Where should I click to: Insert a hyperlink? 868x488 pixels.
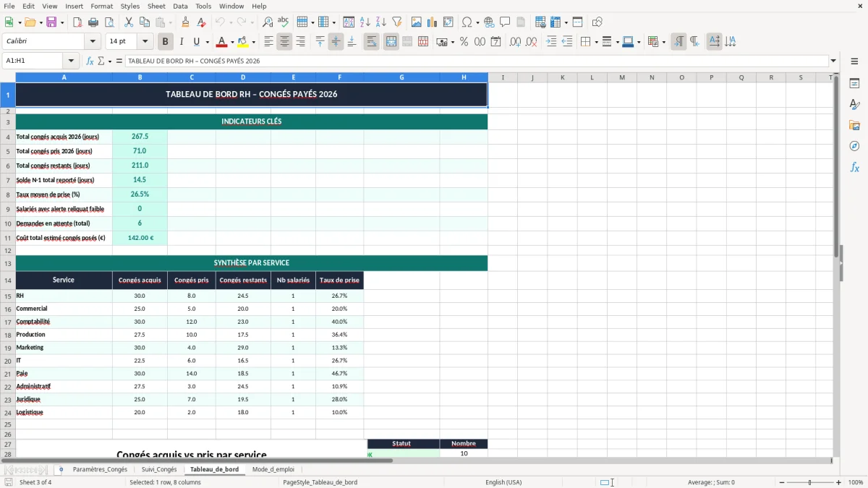tap(489, 22)
